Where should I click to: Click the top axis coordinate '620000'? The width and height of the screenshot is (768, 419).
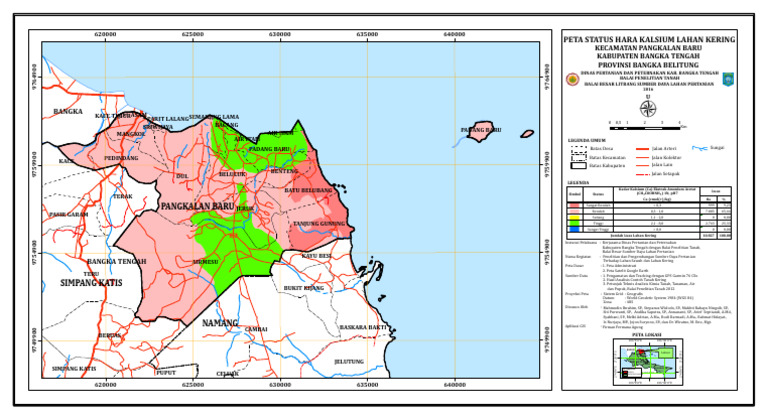pyautogui.click(x=105, y=34)
